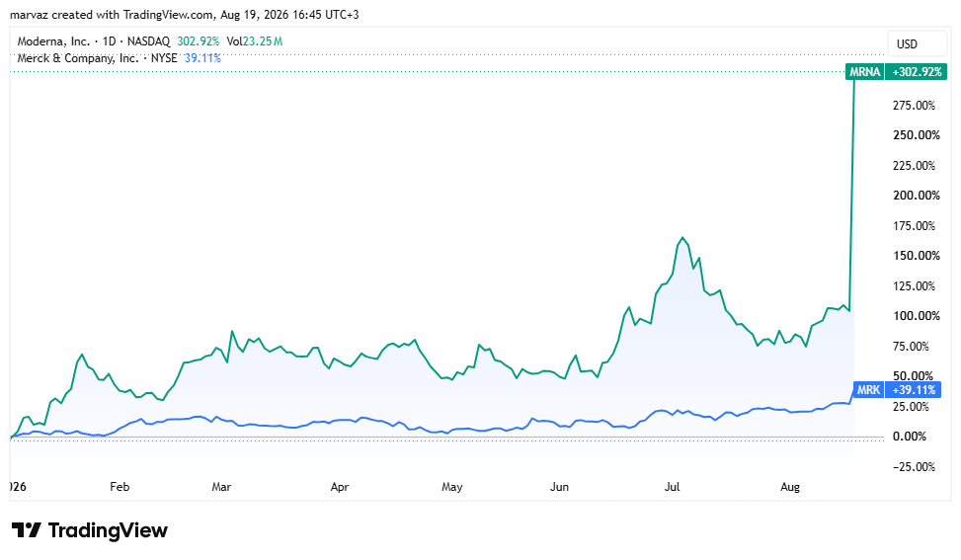
Task: Click the 100.00% price axis label
Action: tap(917, 316)
